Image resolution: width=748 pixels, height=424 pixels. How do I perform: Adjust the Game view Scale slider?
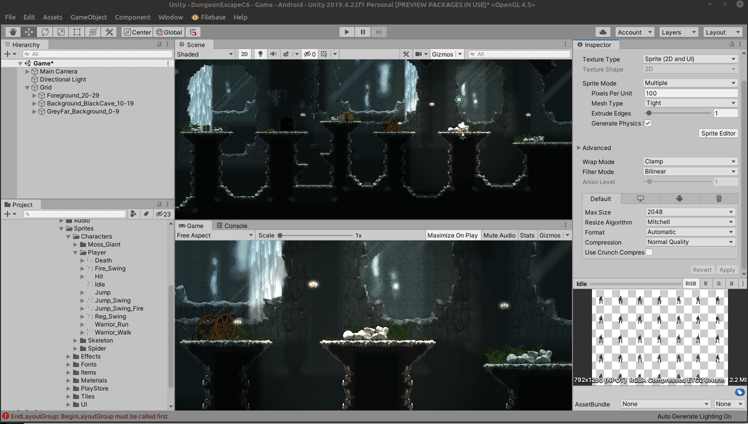coord(315,235)
